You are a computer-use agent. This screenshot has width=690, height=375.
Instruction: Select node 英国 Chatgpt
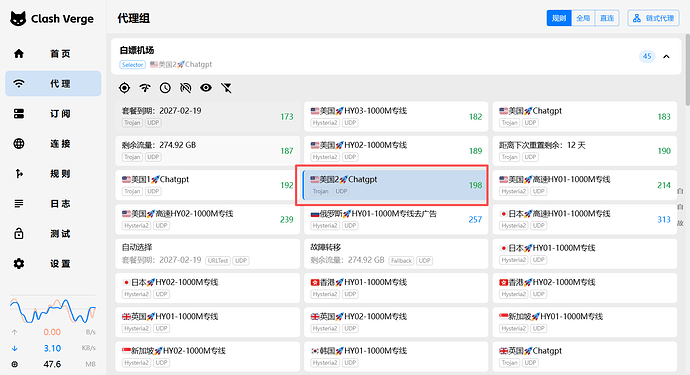click(x=584, y=357)
